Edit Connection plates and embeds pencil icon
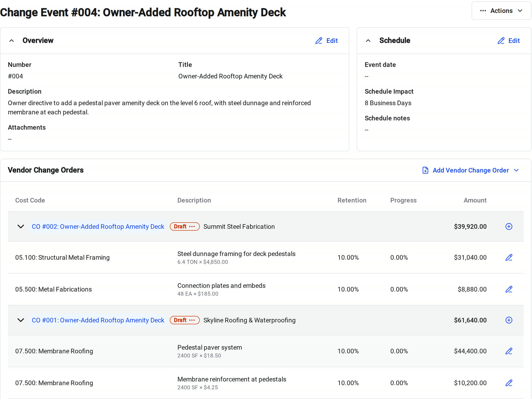Viewport: 532px width, 399px height. (509, 289)
